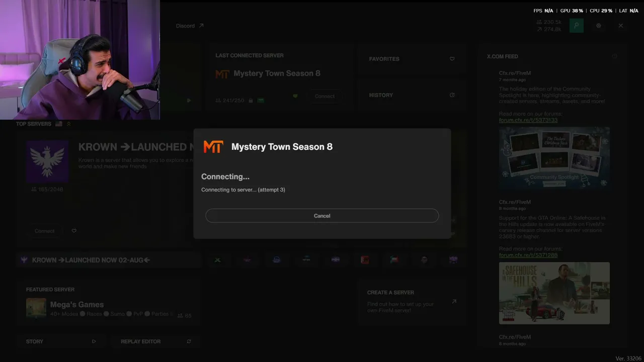The height and width of the screenshot is (362, 644).
Task: Open the Discord link
Action: click(x=190, y=26)
